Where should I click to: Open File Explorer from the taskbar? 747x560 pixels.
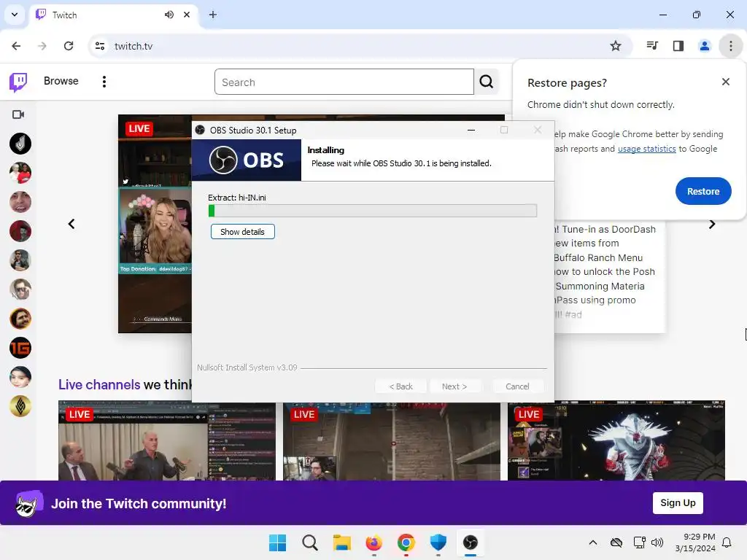[x=341, y=542]
